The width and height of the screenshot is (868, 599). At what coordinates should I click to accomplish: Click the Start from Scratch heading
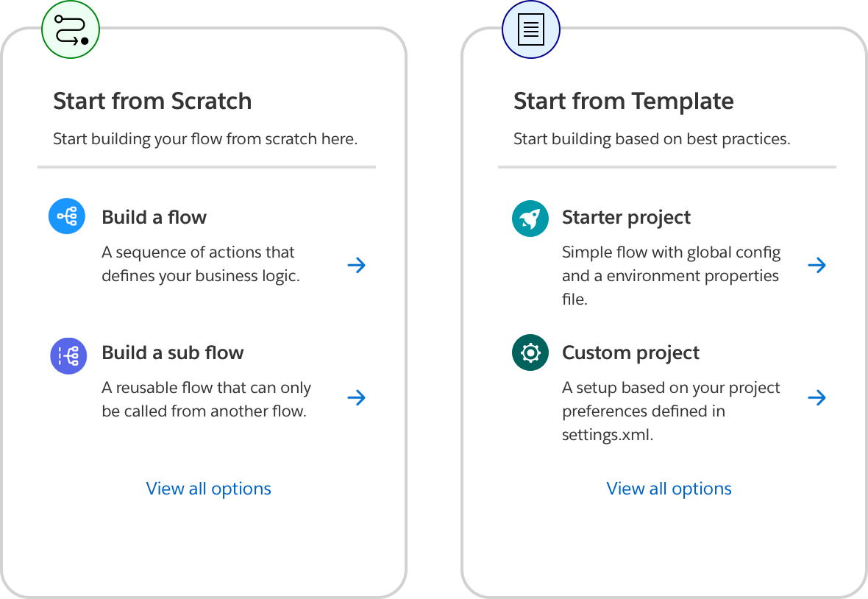(152, 101)
